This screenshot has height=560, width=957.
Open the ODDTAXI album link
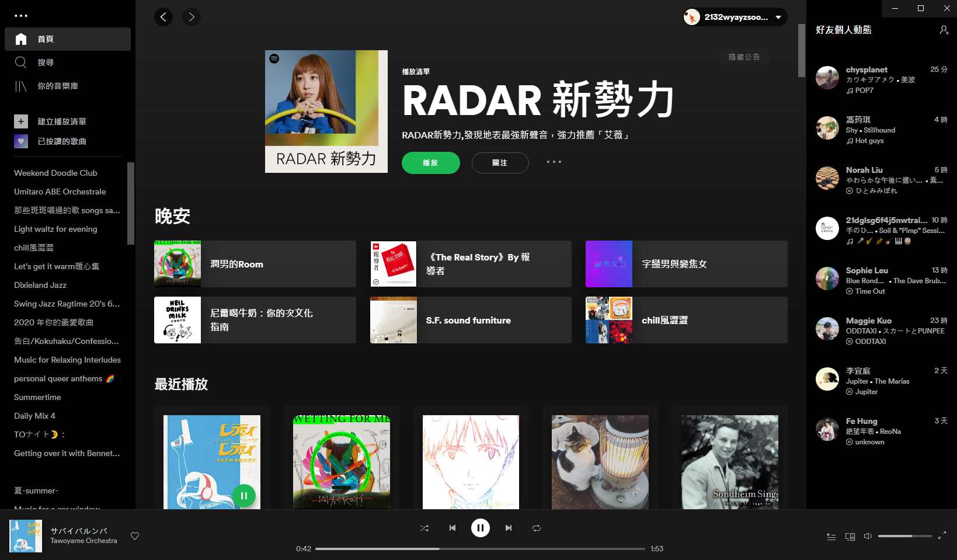871,342
